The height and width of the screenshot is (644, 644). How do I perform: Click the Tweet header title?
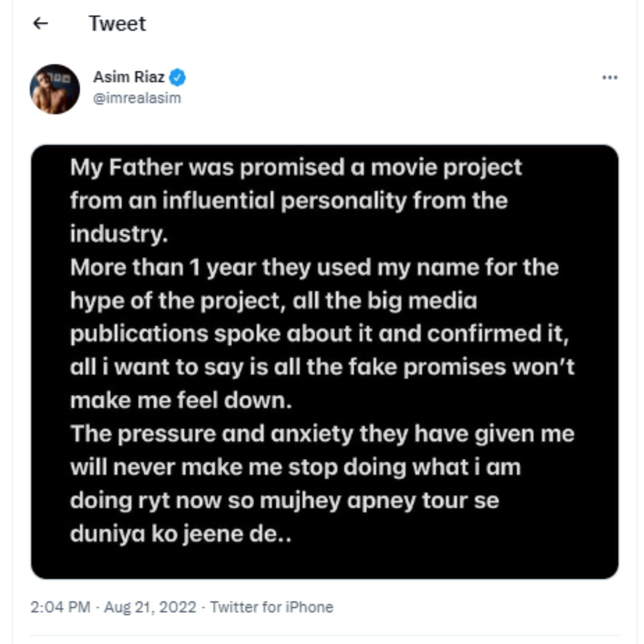tap(117, 23)
